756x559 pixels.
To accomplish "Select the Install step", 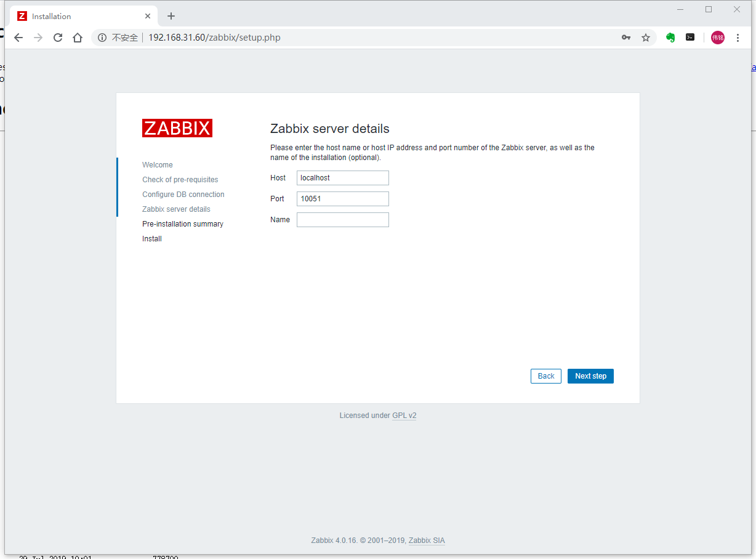I will [152, 239].
